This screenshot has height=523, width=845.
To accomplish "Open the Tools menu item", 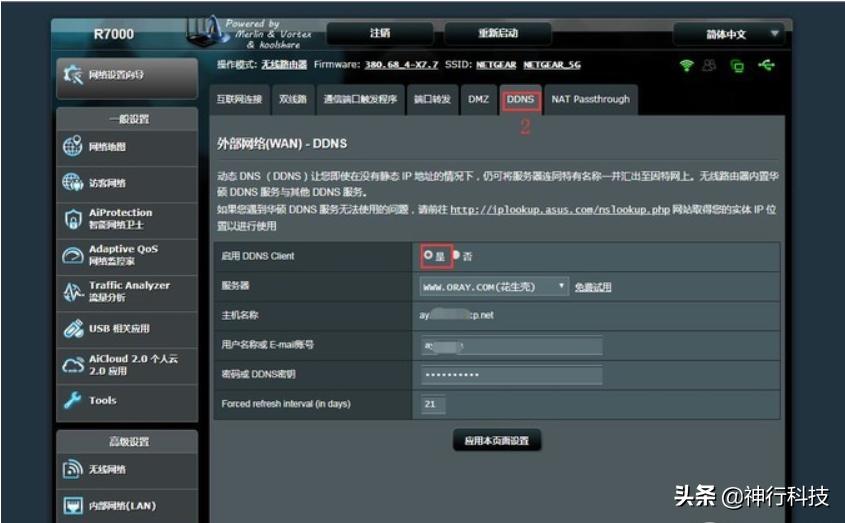I will (x=127, y=401).
